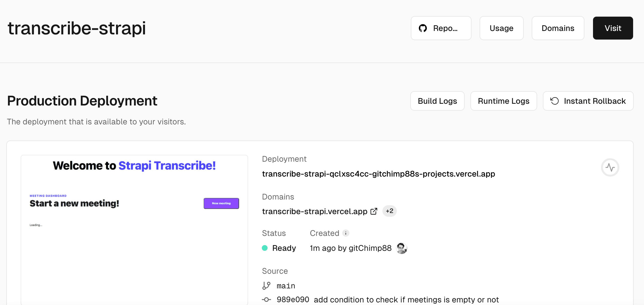The width and height of the screenshot is (644, 305).
Task: Click the Deployment label
Action: click(x=284, y=159)
